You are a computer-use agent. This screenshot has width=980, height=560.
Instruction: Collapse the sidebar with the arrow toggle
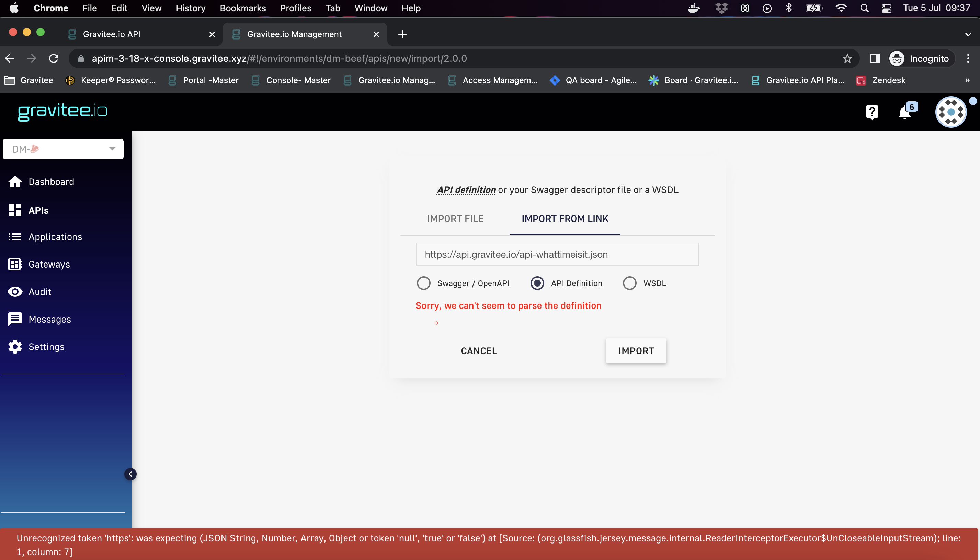click(131, 474)
